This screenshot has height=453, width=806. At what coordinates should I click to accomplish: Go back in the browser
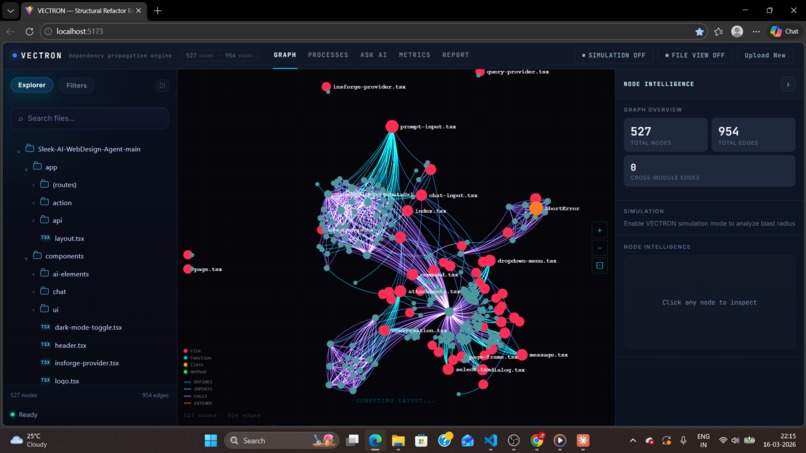tap(10, 31)
